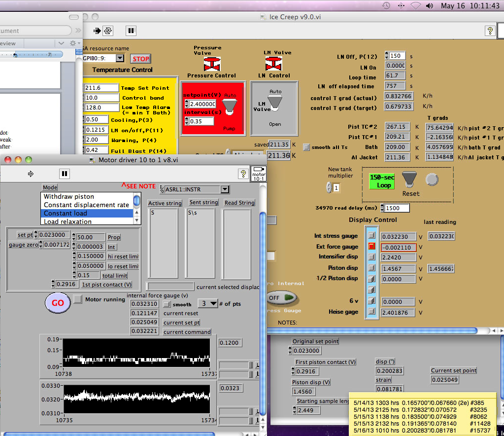Click the Run arrow in Ice Creep toolbar
The width and height of the screenshot is (504, 436).
(x=97, y=31)
